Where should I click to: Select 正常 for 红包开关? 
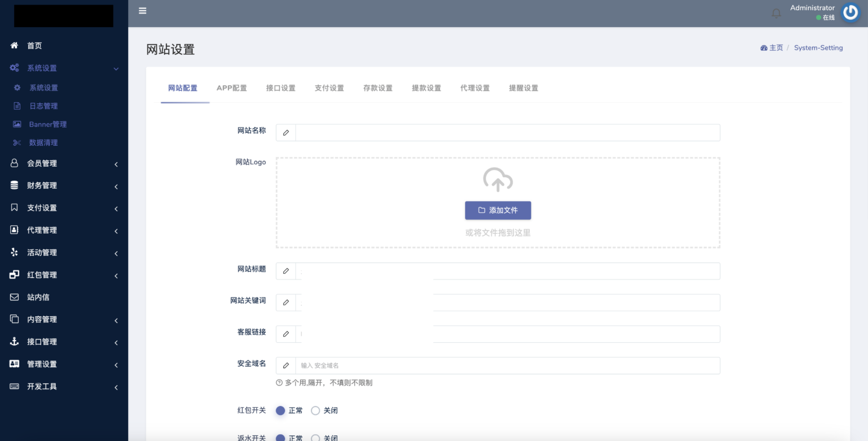click(280, 411)
